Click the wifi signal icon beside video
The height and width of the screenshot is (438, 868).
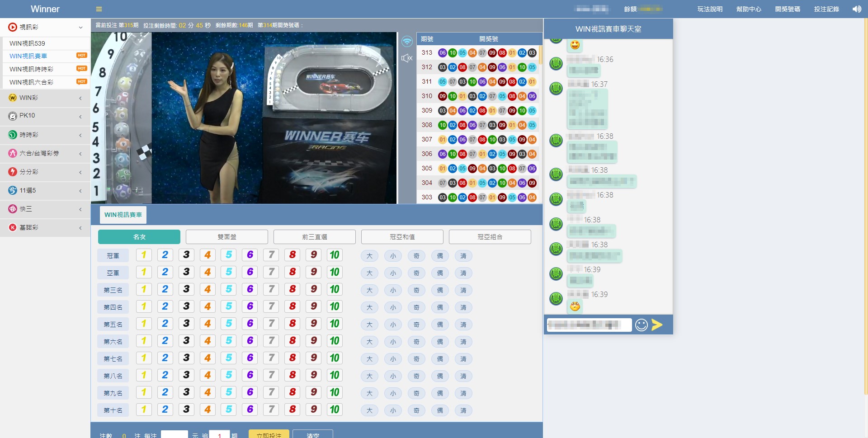coord(407,42)
